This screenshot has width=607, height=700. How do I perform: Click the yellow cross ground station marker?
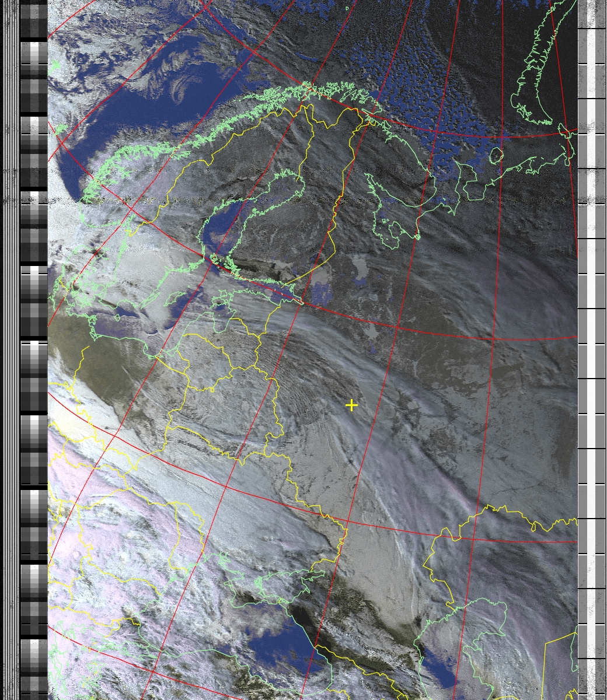click(351, 405)
